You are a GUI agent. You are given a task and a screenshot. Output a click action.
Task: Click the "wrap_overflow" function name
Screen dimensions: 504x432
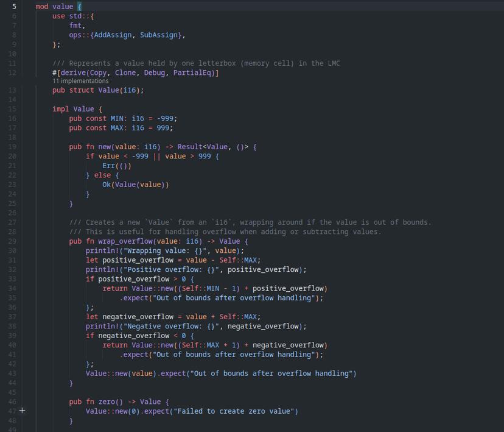pyautogui.click(x=125, y=241)
